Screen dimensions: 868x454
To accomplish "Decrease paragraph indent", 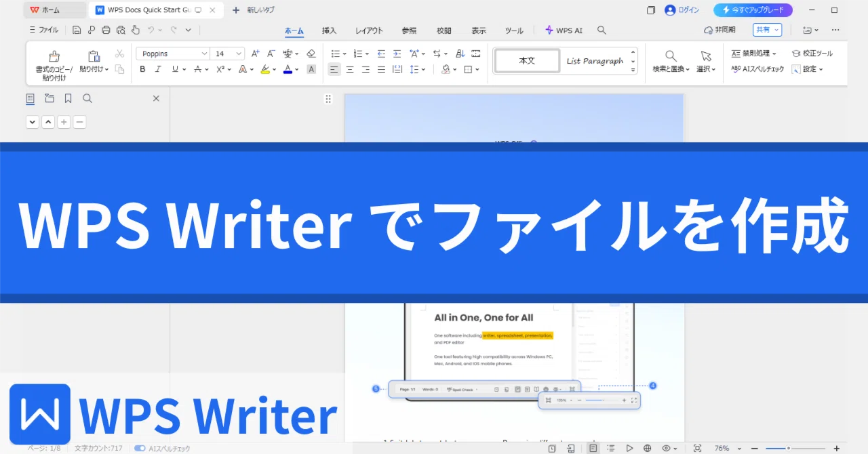I will [x=381, y=54].
